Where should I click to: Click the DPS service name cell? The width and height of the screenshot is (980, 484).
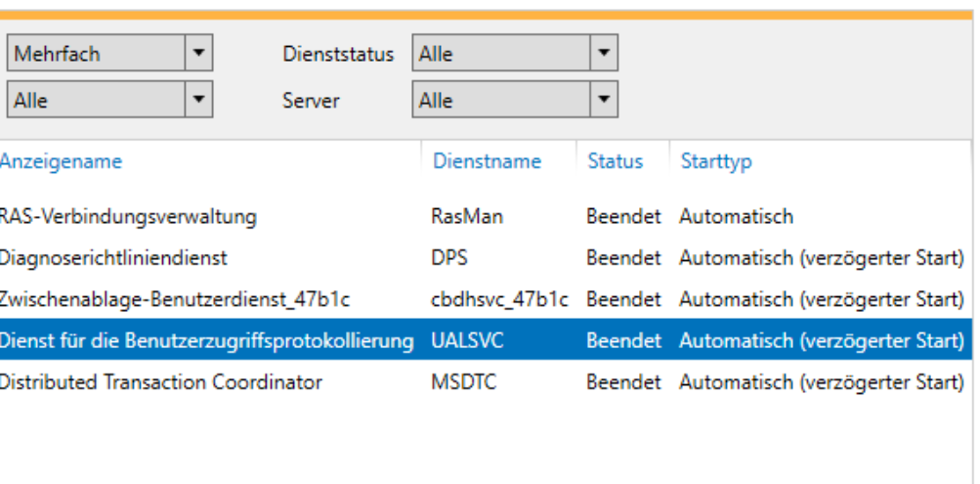point(448,258)
